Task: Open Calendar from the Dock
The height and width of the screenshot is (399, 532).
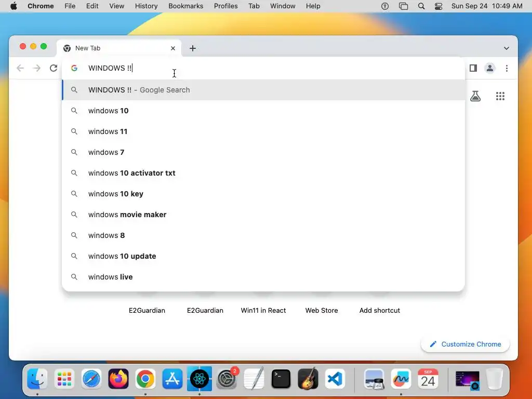Action: tap(428, 379)
